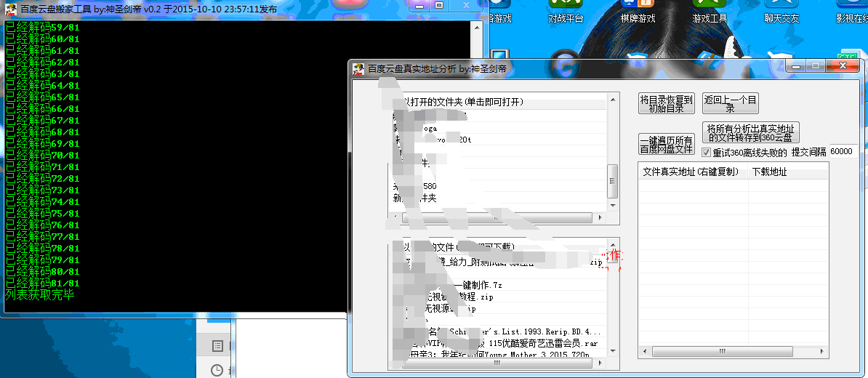The width and height of the screenshot is (868, 378).
Task: Click the clock icon in bottom sidebar
Action: [x=217, y=370]
